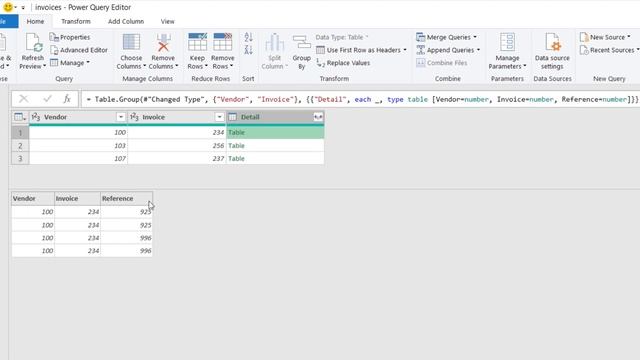Select the Vendor value 103 cell
This screenshot has height=360, width=640.
[78, 146]
